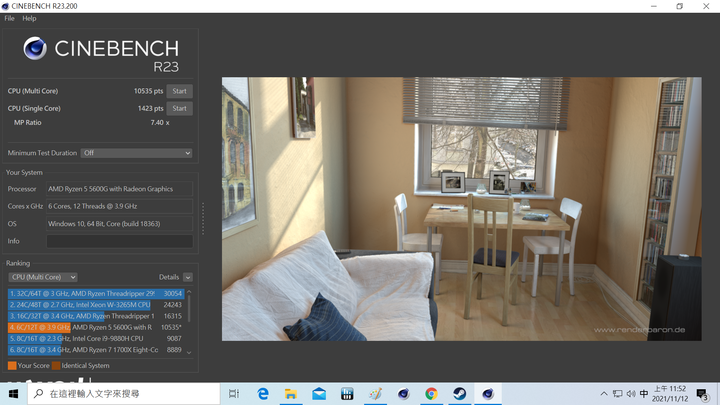This screenshot has width=720, height=405.
Task: Select ranking row 6 Ryzen 7 1700X
Action: pos(96,349)
